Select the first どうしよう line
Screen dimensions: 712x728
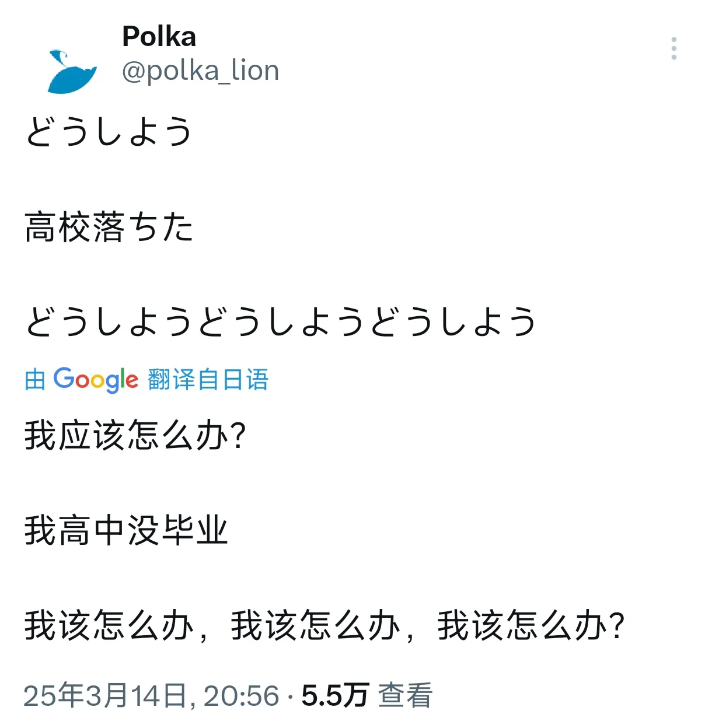(109, 131)
